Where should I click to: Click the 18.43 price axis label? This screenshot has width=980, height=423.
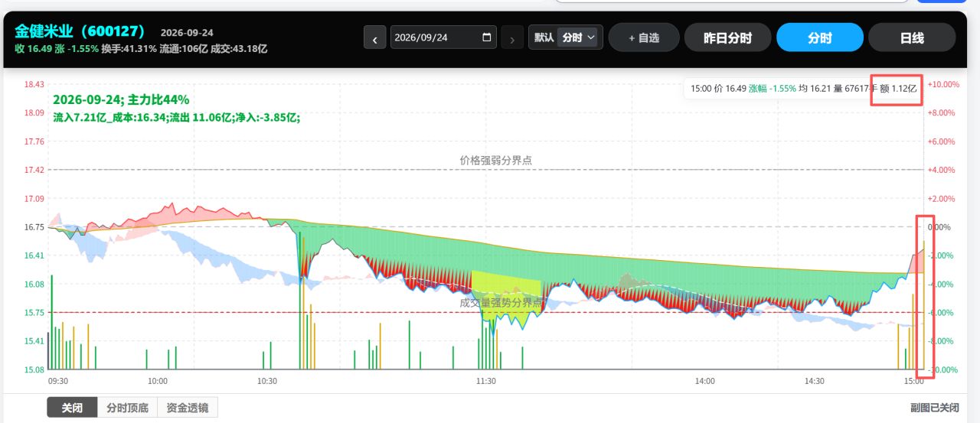coord(34,84)
